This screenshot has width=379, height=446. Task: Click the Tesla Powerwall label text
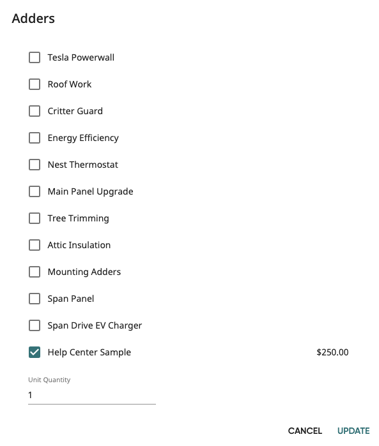click(x=81, y=57)
